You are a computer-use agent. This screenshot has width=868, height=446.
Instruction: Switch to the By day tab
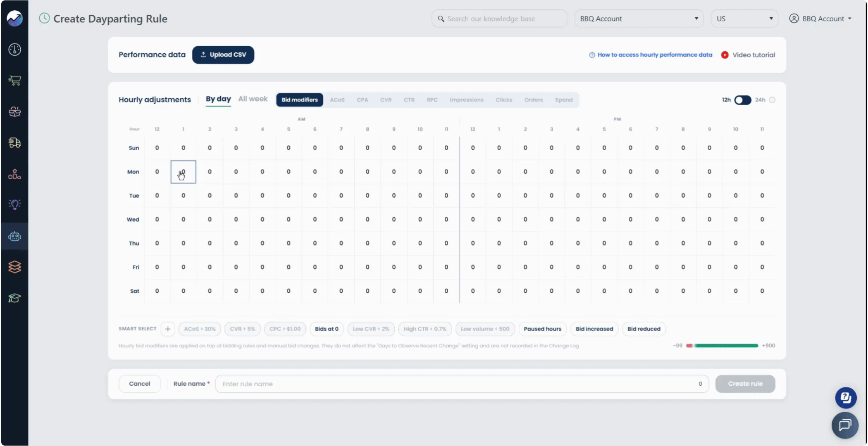pyautogui.click(x=218, y=99)
